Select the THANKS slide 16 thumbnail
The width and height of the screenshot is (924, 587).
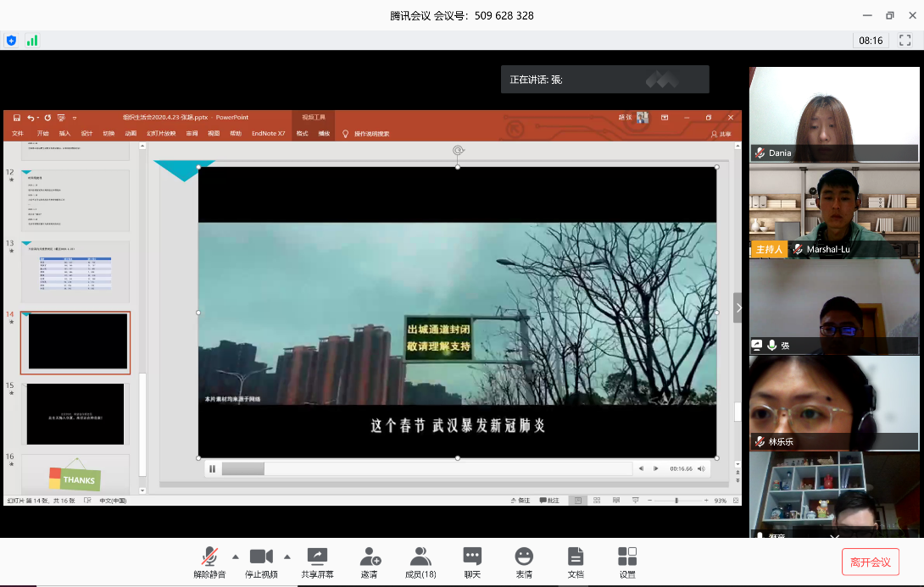tap(75, 476)
